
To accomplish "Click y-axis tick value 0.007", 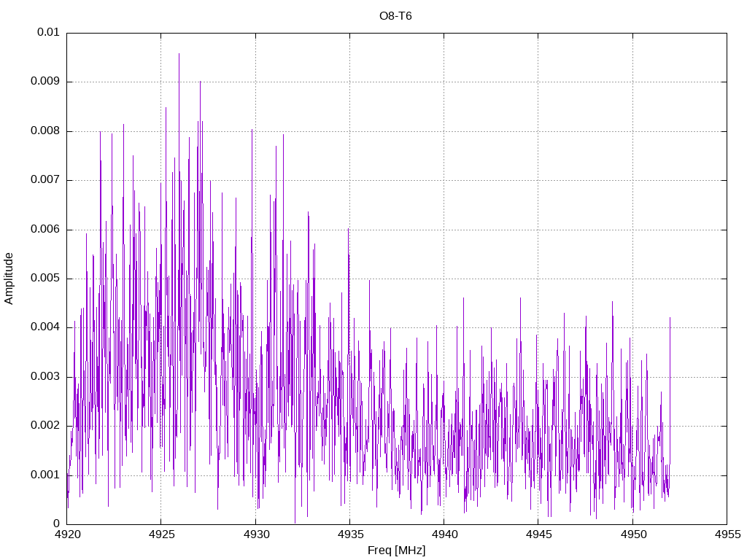I will click(45, 180).
